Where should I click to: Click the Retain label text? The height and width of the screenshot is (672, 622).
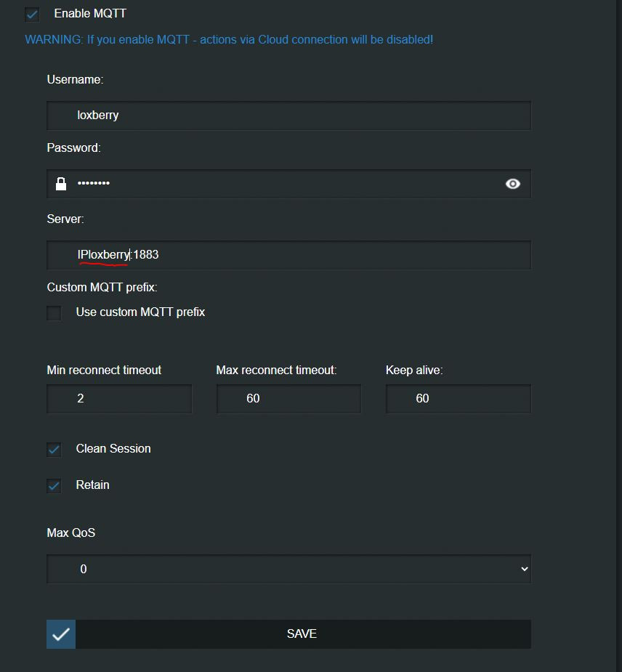[93, 485]
